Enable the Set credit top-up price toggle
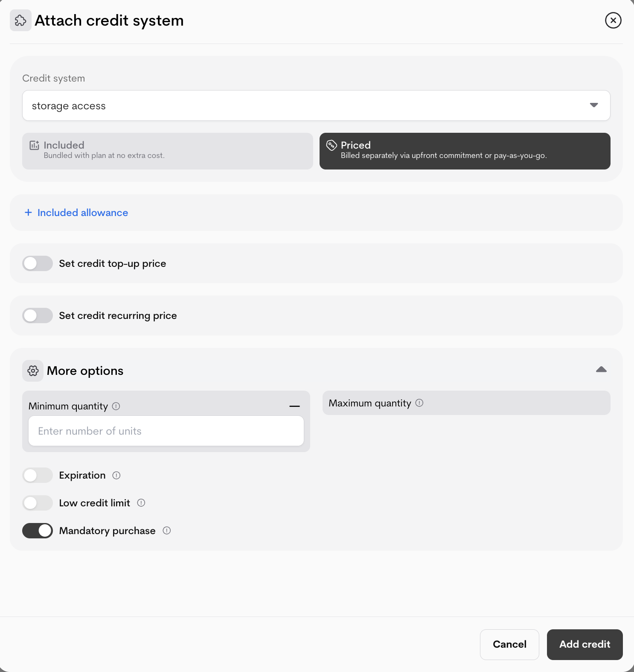634x672 pixels. [x=38, y=263]
